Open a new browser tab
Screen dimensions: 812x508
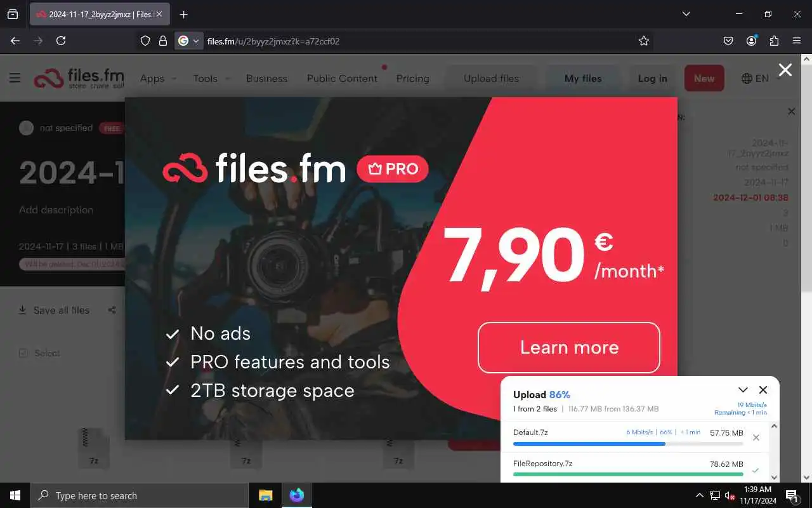click(183, 14)
